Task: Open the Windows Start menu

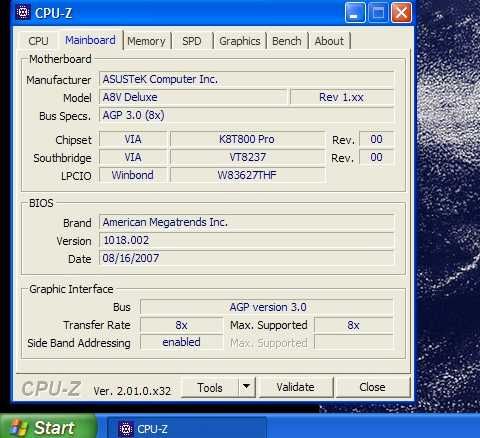Action: click(48, 427)
